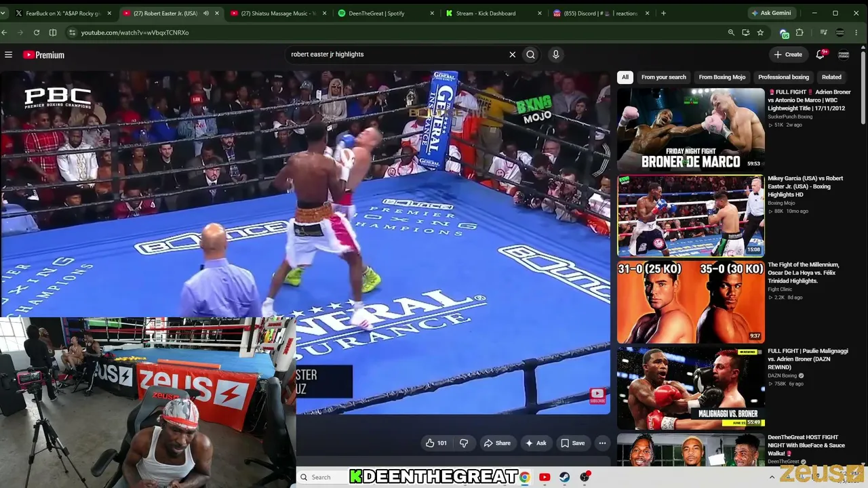Open Ask Gemini in Chrome
Screen dimensions: 868x488
(770, 13)
